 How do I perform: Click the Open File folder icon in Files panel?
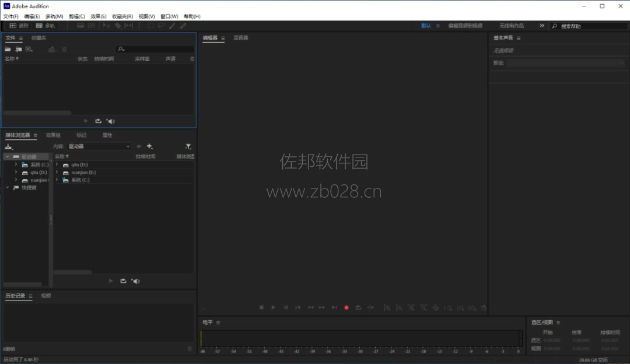[x=8, y=49]
